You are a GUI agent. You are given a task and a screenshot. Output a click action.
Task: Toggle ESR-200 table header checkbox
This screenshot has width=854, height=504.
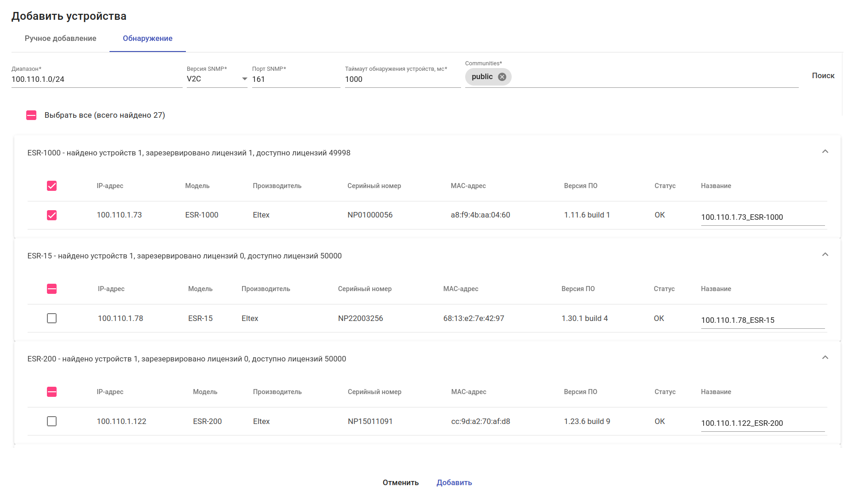(52, 392)
